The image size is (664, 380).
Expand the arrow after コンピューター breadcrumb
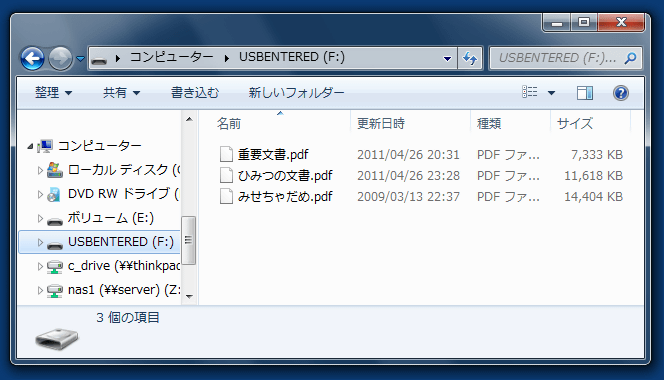(x=227, y=58)
